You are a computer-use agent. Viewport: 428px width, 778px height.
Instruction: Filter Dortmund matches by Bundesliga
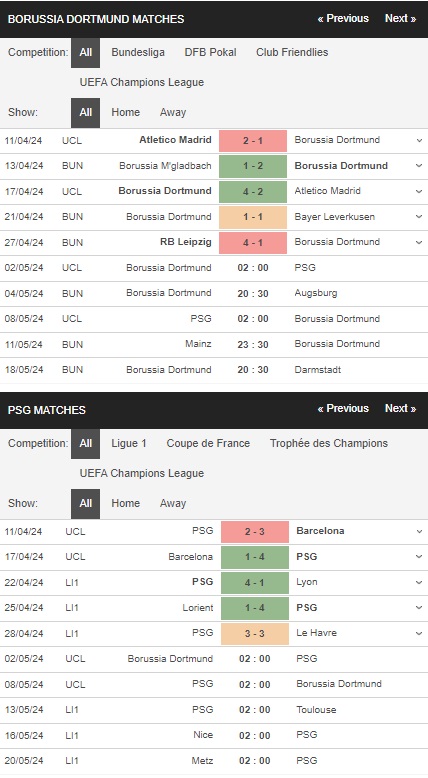pyautogui.click(x=138, y=52)
